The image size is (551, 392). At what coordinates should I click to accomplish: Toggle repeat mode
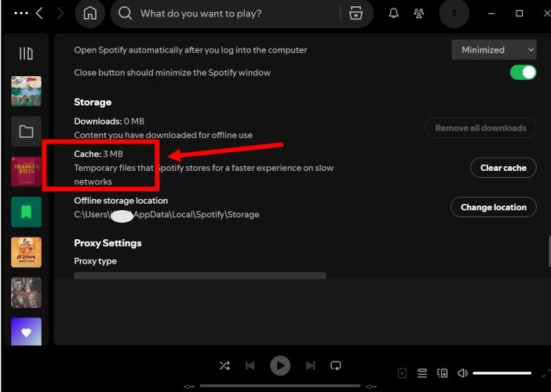click(x=336, y=365)
